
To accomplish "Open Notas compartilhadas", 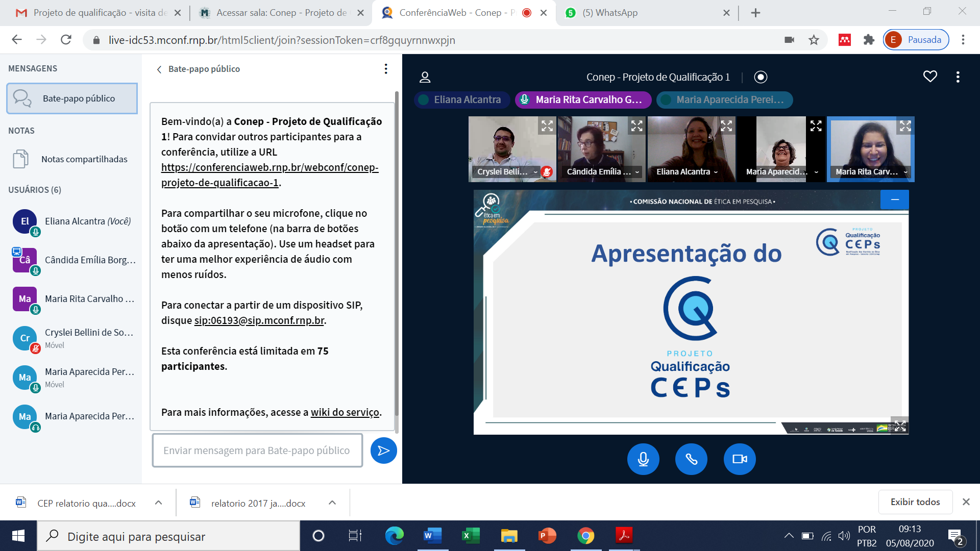I will [71, 159].
